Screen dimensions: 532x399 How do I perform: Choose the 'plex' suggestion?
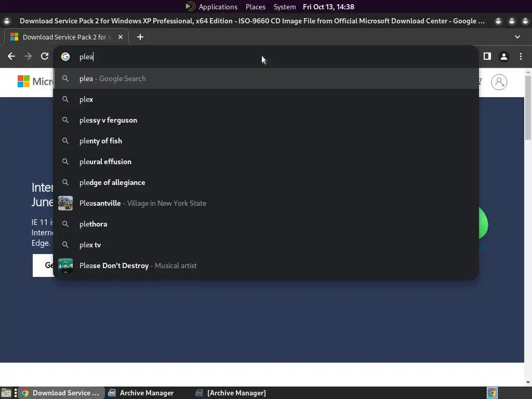click(x=266, y=99)
